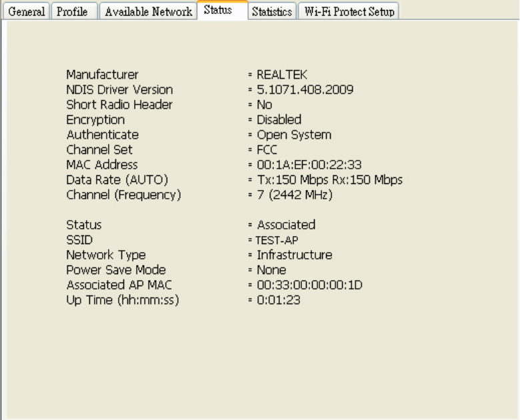Click the associated AP MAC 00:33:00:00:00:1D
520x420 pixels.
[309, 285]
